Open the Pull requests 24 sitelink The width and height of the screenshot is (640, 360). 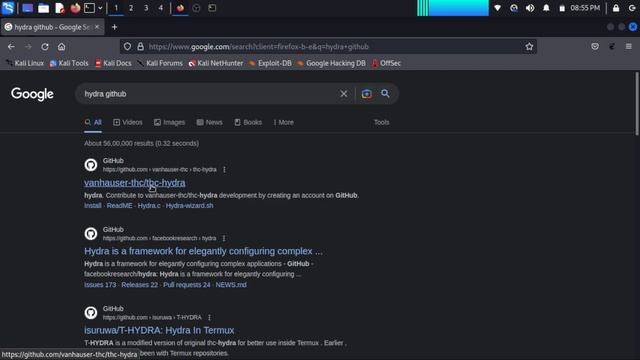tap(187, 285)
